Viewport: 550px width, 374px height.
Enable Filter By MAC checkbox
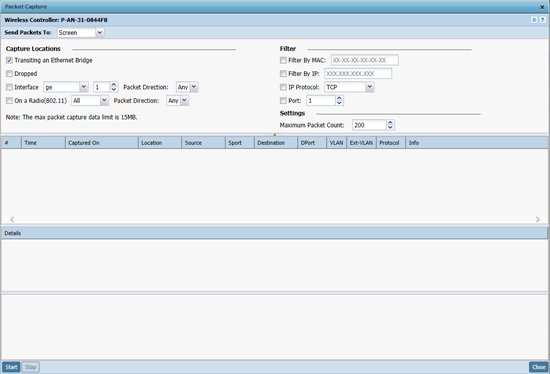283,60
